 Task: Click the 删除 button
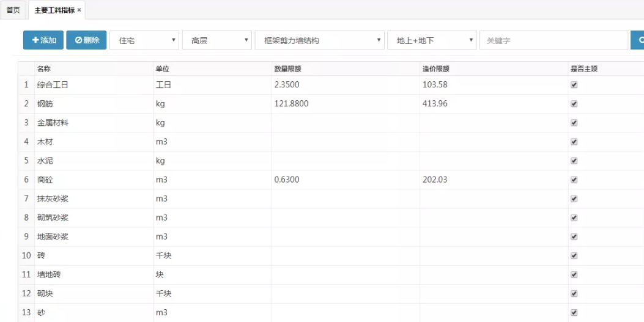point(87,40)
